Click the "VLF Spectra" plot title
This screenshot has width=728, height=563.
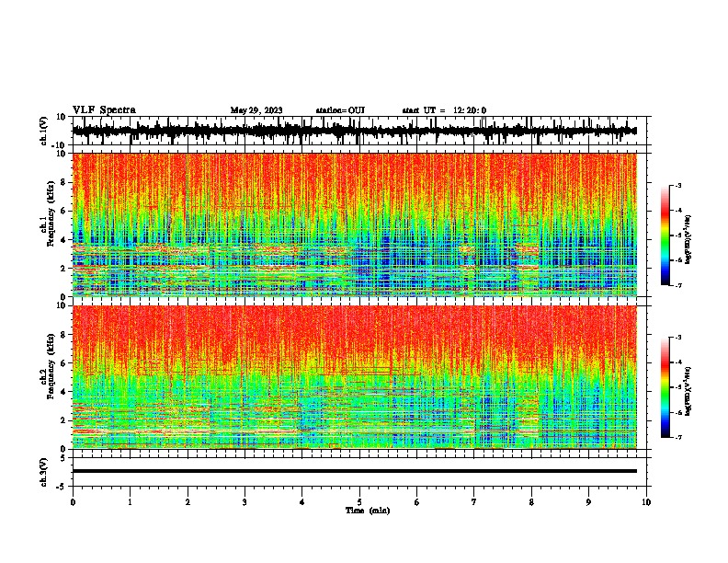tap(104, 110)
